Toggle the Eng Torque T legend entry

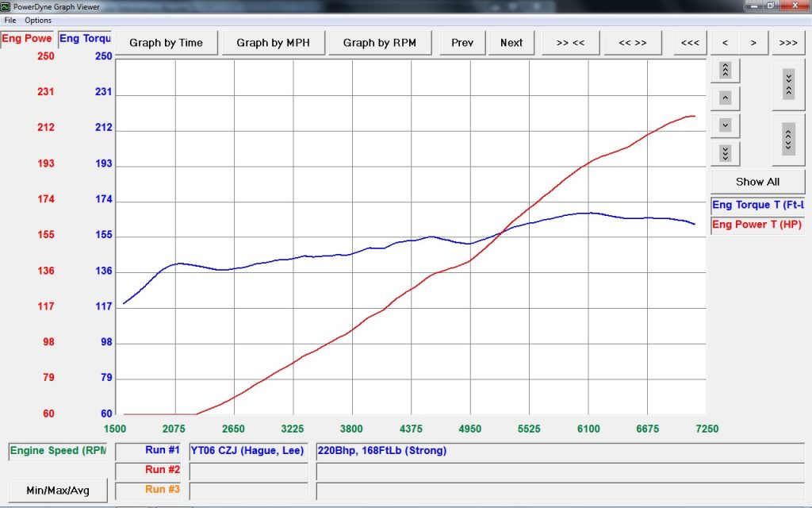tap(757, 206)
